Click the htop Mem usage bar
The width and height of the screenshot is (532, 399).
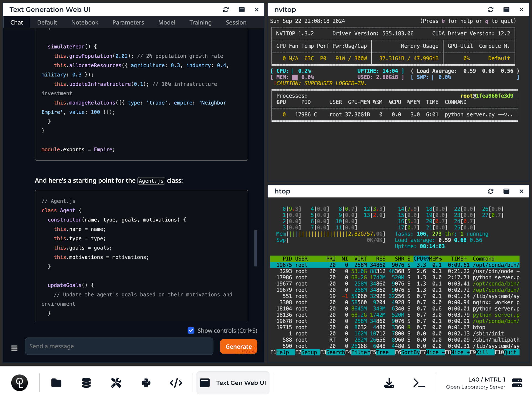(x=331, y=234)
